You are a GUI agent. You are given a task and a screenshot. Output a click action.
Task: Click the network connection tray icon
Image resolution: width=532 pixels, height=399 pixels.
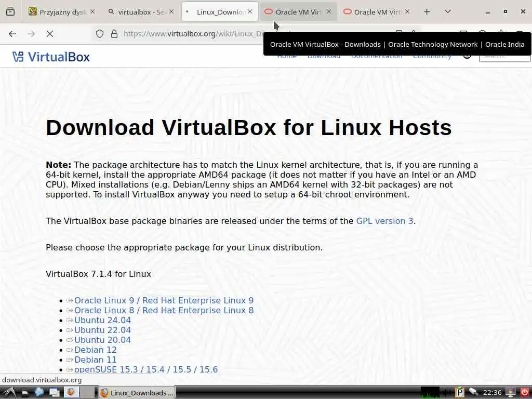473,392
